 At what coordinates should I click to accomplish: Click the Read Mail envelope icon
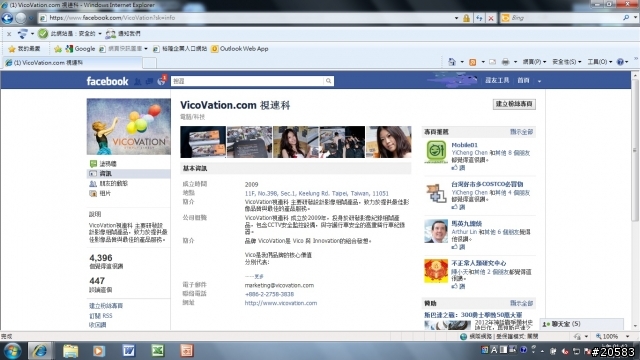pos(493,62)
